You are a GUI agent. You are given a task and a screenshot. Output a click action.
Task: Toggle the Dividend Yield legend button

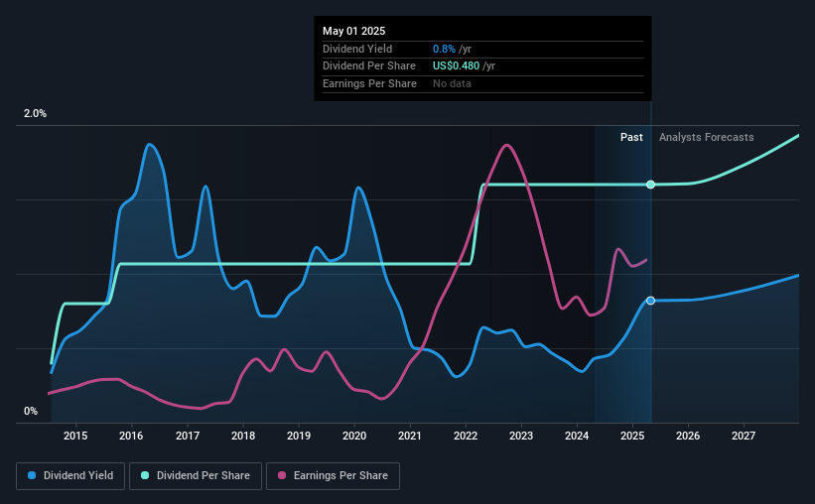click(x=70, y=476)
